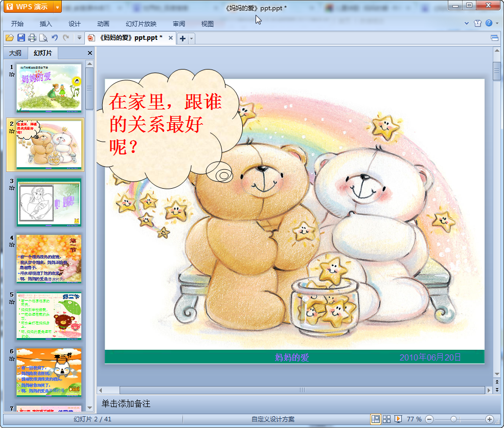
Task: Undo the last action
Action: click(55, 38)
